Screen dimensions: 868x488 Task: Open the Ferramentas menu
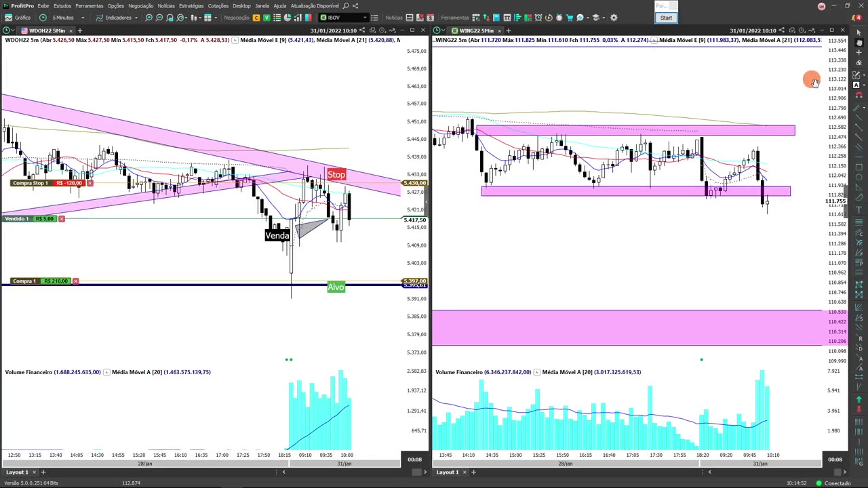(90, 5)
